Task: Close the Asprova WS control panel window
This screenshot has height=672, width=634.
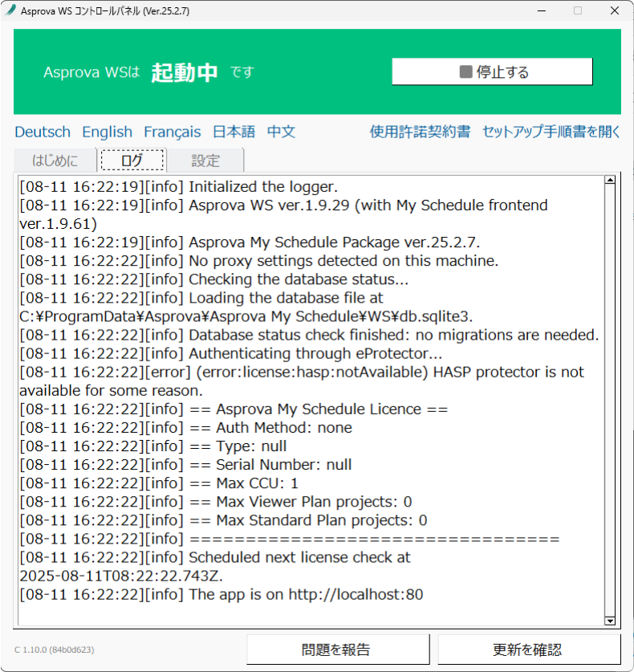Action: pyautogui.click(x=615, y=10)
